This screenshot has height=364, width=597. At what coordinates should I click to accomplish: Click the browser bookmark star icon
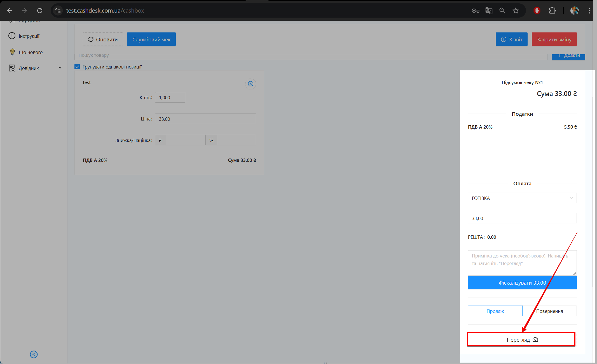click(516, 11)
